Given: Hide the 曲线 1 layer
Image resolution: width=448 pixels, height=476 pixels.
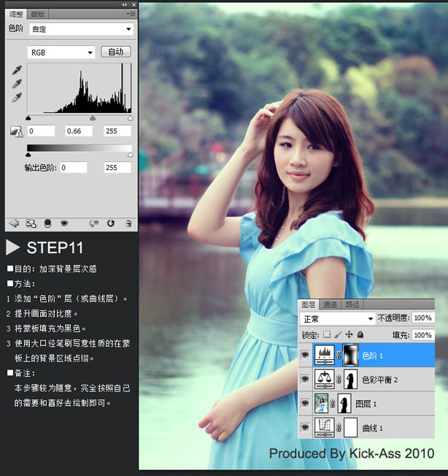Looking at the screenshot, I should tap(305, 427).
